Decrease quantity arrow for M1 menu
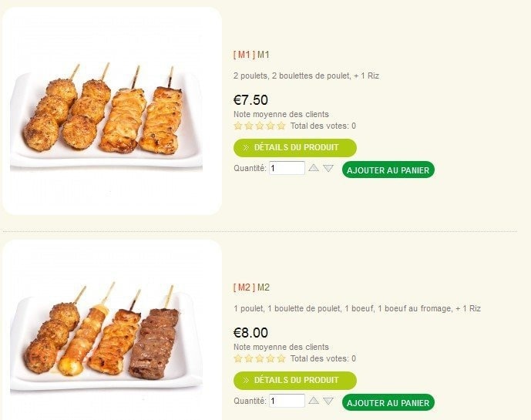The width and height of the screenshot is (531, 420). (x=328, y=168)
